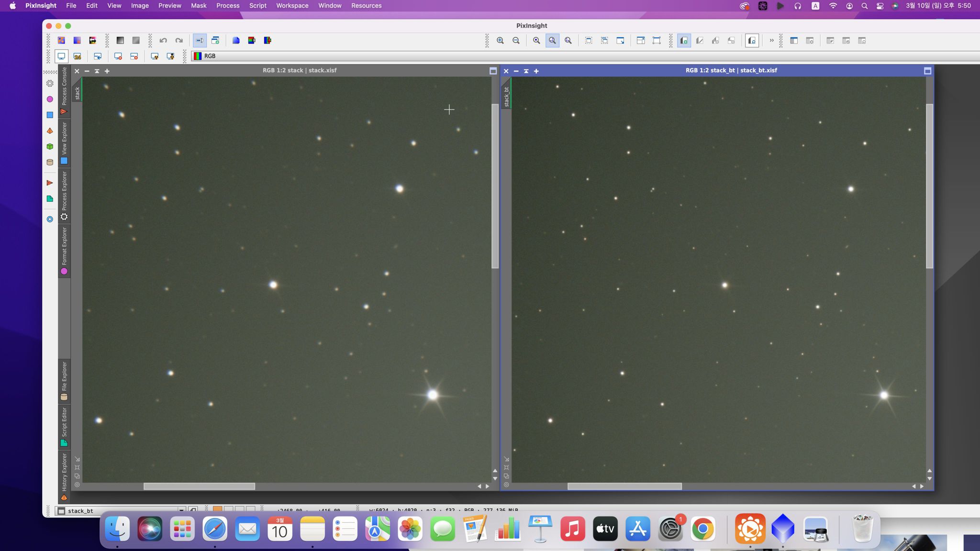Toggle the monitor with red X icon
The image size is (980, 551).
pos(118,56)
